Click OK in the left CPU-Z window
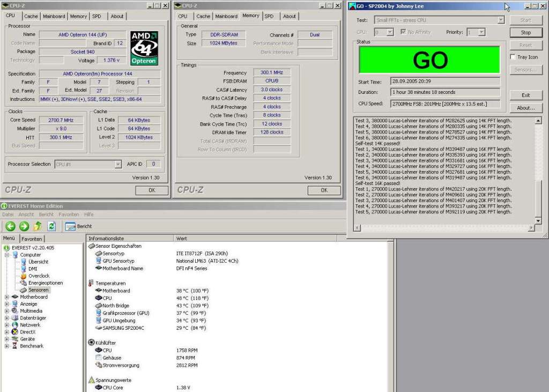 coord(152,190)
